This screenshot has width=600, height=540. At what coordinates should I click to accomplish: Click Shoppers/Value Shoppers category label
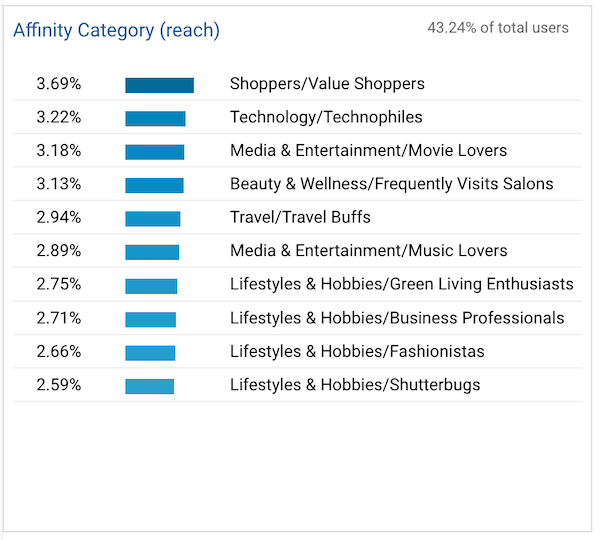click(x=327, y=84)
